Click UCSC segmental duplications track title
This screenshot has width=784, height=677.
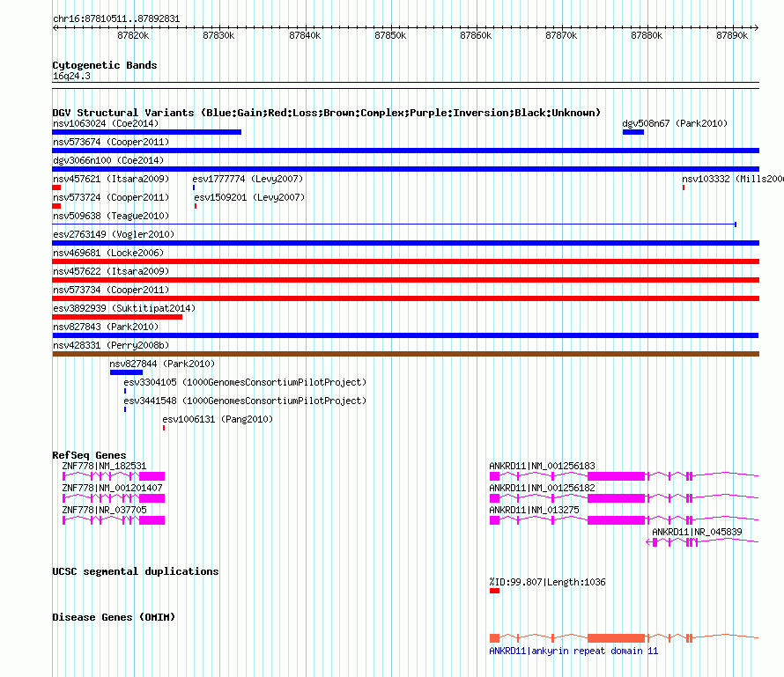coord(136,571)
